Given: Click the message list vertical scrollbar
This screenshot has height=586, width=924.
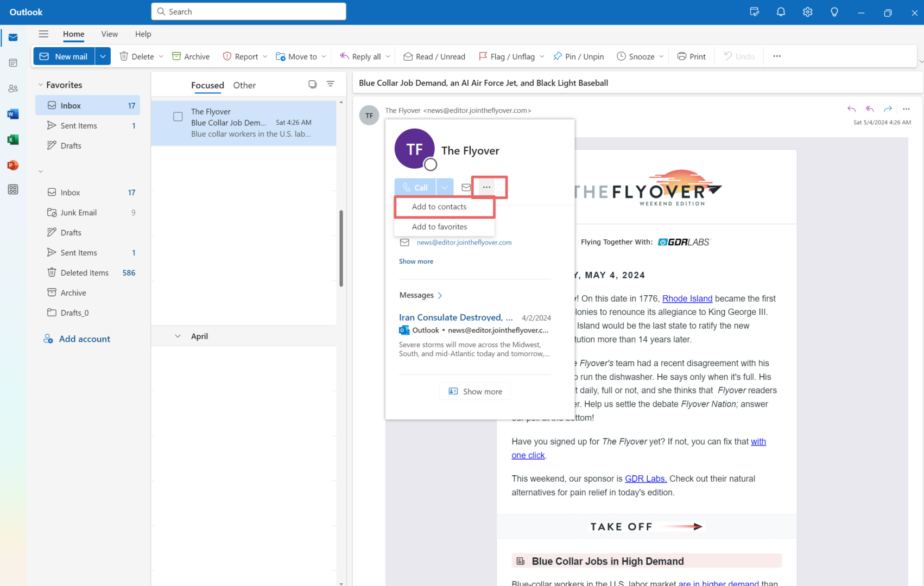Looking at the screenshot, I should (341, 248).
